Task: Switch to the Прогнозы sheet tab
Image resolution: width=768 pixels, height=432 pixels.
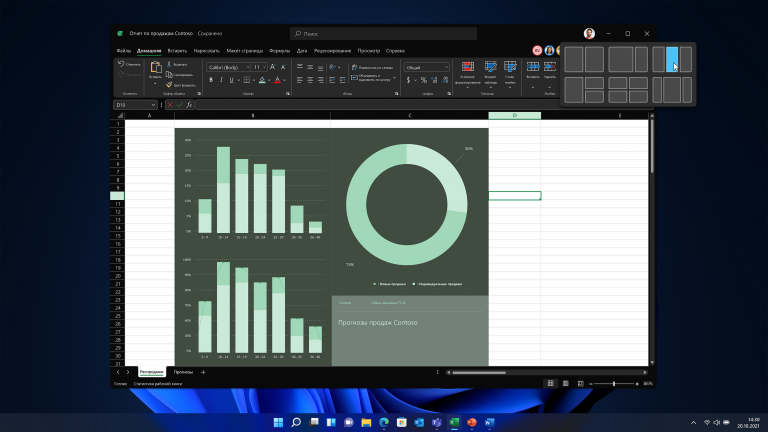Action: coord(183,372)
